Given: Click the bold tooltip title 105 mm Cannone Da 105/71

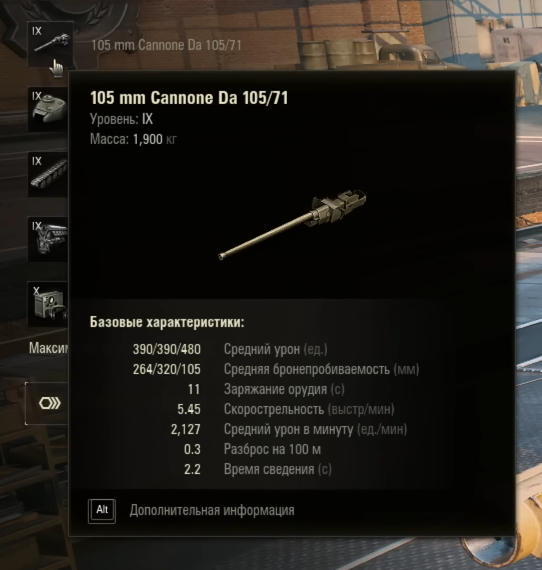Looking at the screenshot, I should pos(189,98).
